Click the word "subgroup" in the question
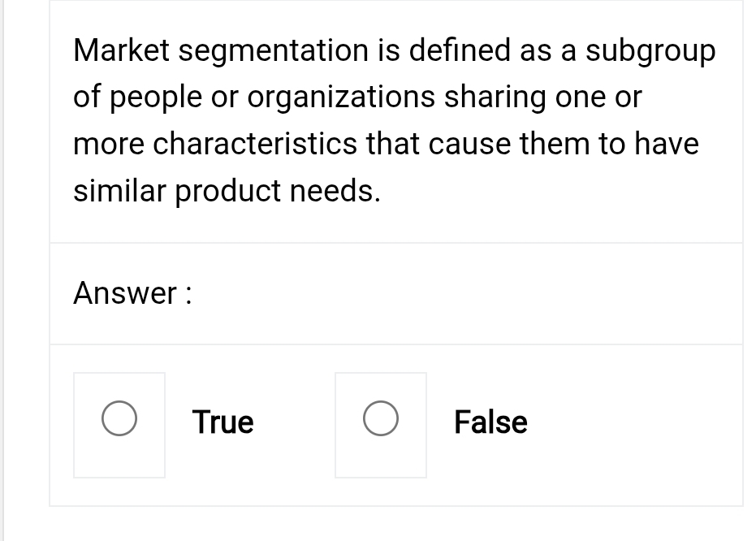This screenshot has width=756, height=541. [650, 50]
